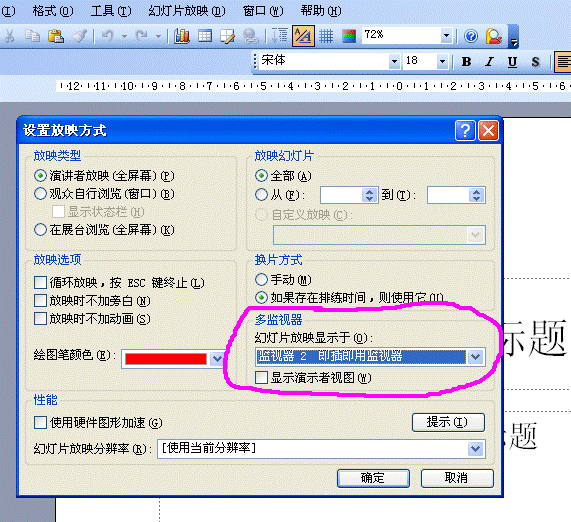This screenshot has height=522, width=571.
Task: Confirm with the 确定 button
Action: click(373, 478)
